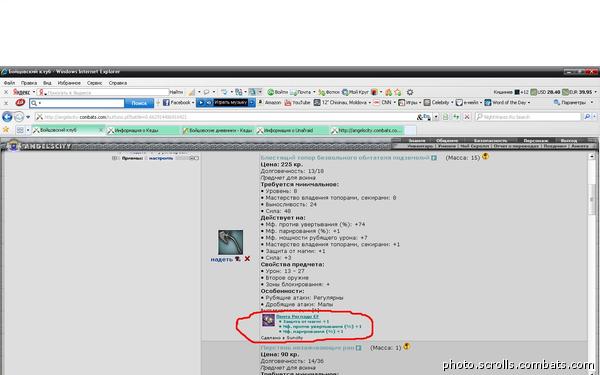
Task: Click the second toolbar search box
Action: (77, 103)
